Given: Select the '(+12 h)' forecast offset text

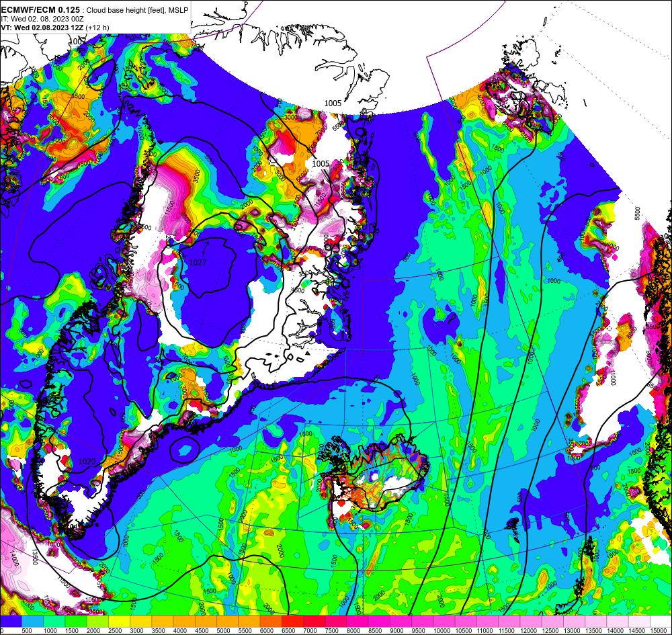Looking at the screenshot, I should 97,28.
